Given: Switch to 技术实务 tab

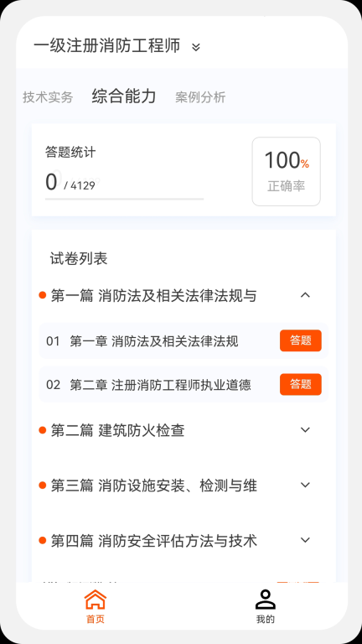Looking at the screenshot, I should click(x=48, y=97).
